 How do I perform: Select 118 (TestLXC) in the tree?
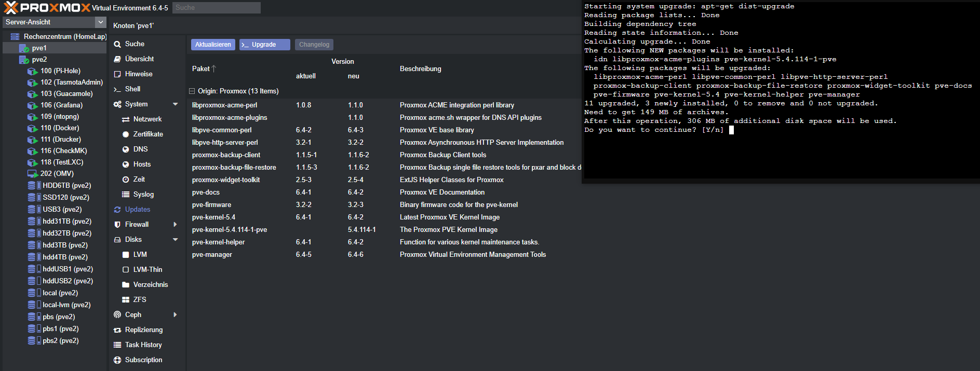click(62, 162)
